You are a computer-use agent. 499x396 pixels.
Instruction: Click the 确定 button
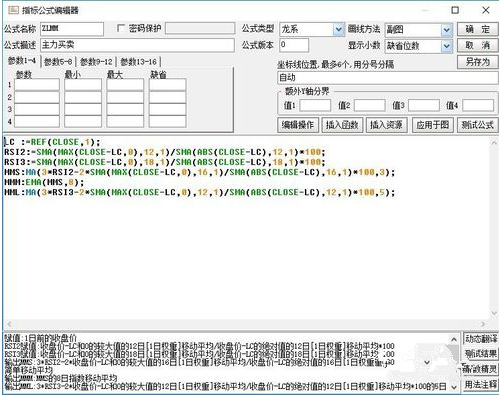pyautogui.click(x=477, y=29)
